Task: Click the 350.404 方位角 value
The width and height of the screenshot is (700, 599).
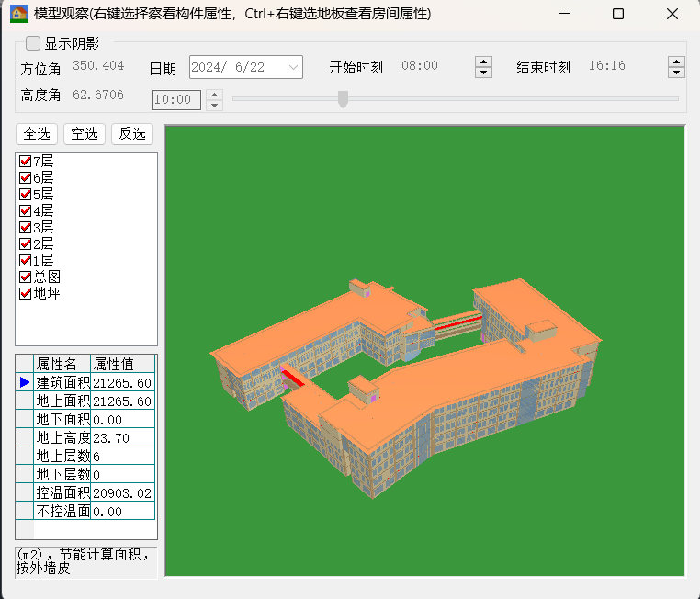Action: coord(98,65)
